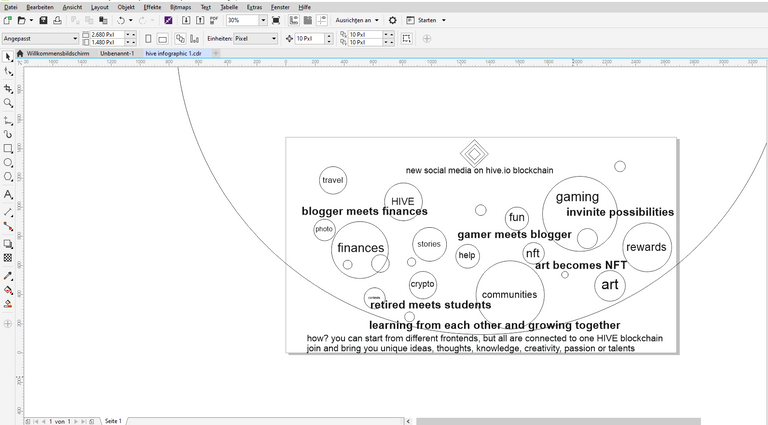Screen dimensions: 768x425
Task: Set page to portrait orientation
Action: coord(148,38)
